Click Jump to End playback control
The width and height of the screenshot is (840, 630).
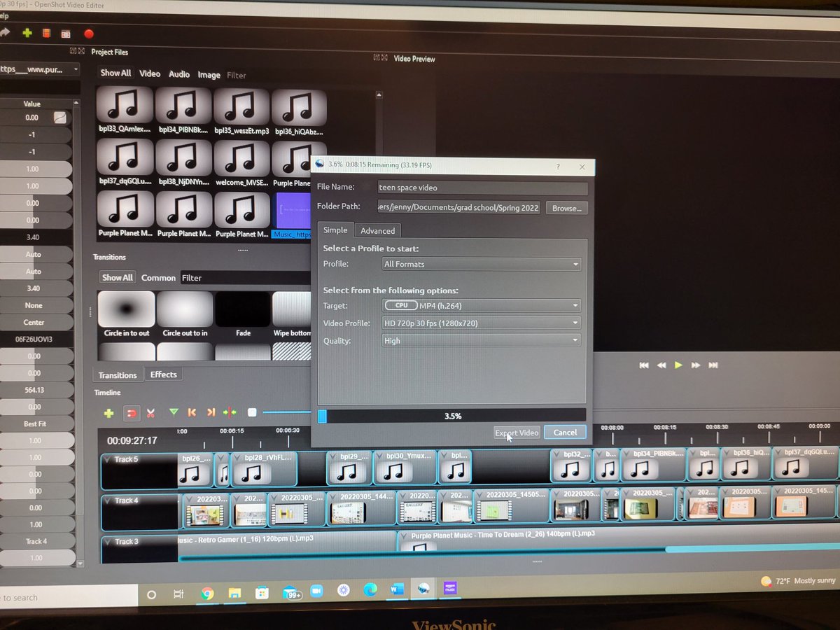point(713,365)
